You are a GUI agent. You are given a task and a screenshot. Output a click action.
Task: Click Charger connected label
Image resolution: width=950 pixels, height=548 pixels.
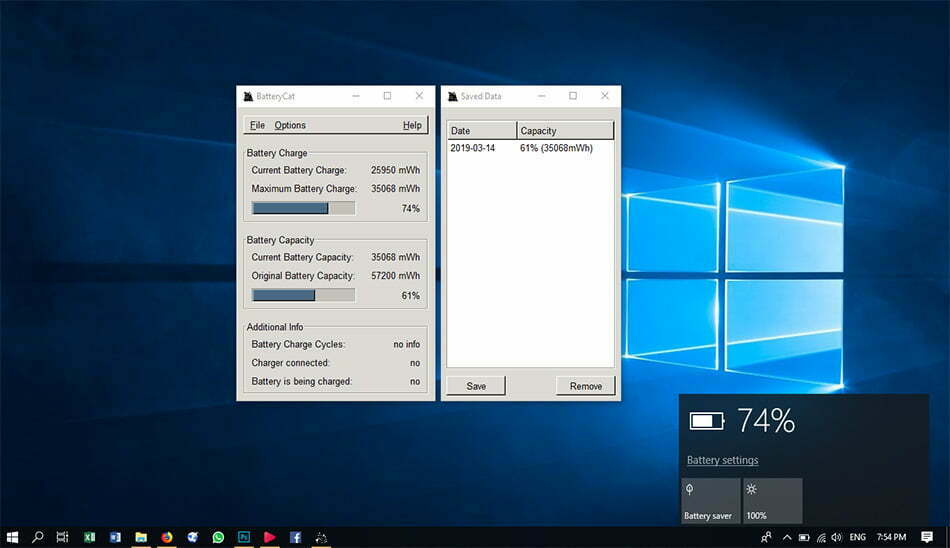(290, 363)
